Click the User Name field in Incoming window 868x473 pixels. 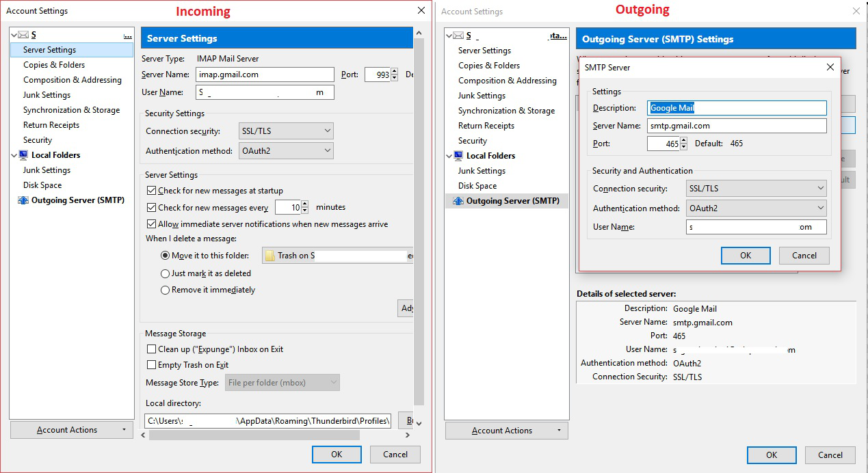(264, 92)
